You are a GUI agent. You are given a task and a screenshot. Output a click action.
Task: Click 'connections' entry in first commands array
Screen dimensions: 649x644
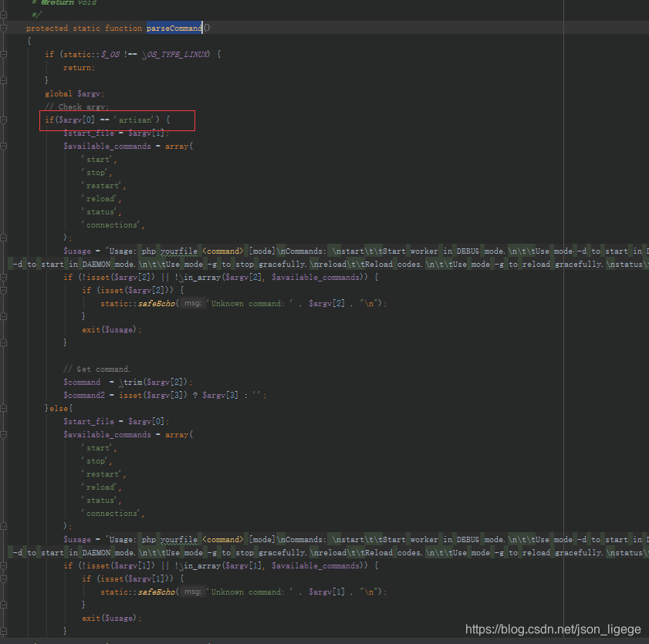[x=113, y=225]
